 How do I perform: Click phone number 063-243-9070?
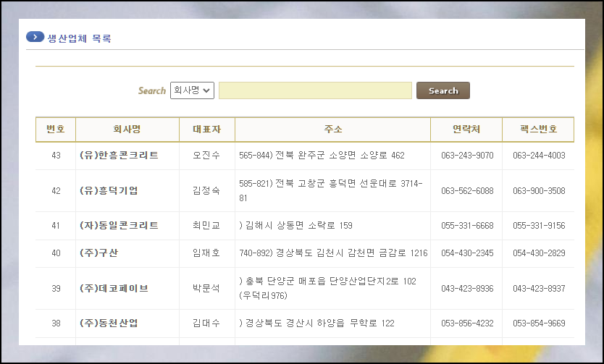pos(467,155)
